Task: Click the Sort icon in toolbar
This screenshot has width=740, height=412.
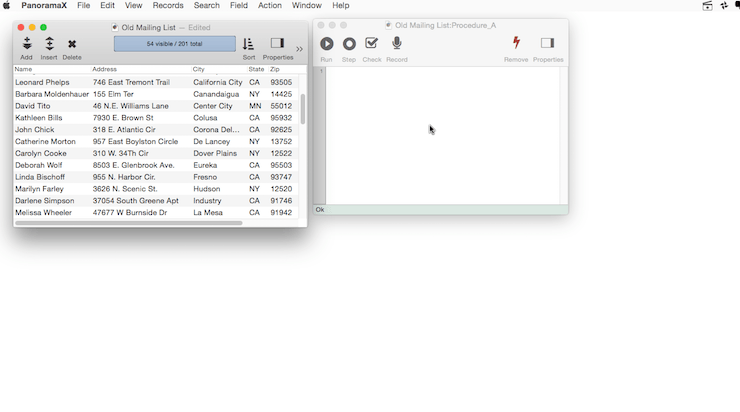Action: pos(248,44)
